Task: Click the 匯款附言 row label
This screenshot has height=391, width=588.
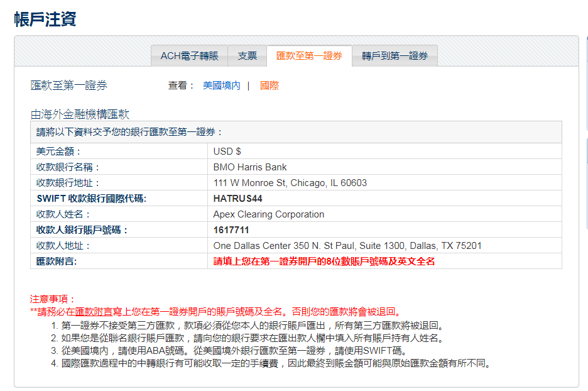Action: (x=57, y=262)
